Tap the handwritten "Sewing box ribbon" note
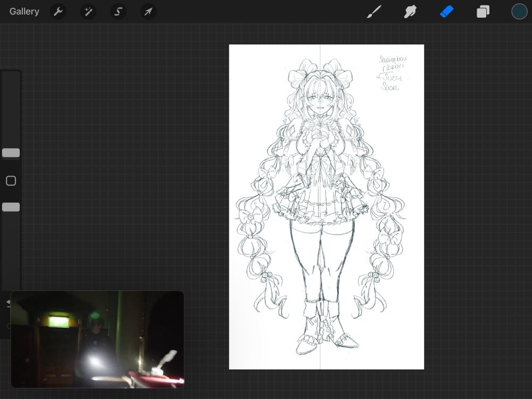532x399 pixels. [393, 63]
